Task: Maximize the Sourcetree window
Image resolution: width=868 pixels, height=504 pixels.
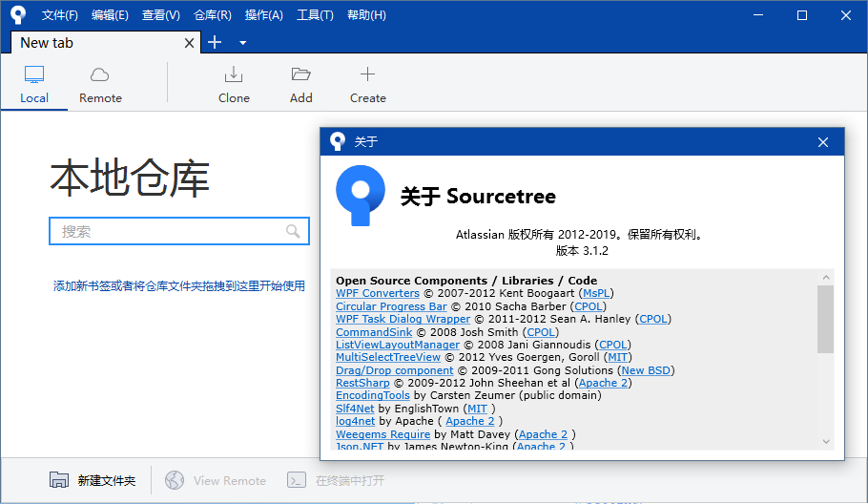Action: click(x=802, y=15)
